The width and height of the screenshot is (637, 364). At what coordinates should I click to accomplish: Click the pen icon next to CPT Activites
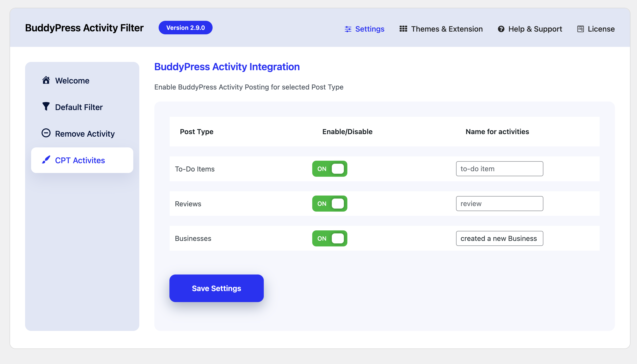(x=46, y=160)
